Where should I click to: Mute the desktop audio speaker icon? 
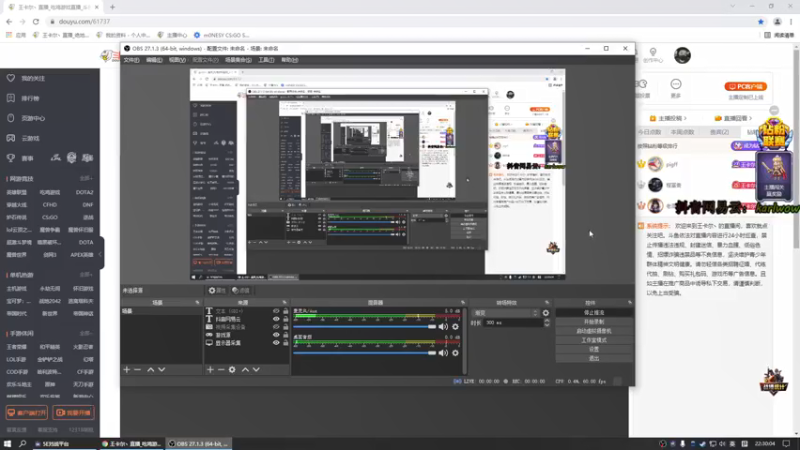tap(443, 353)
